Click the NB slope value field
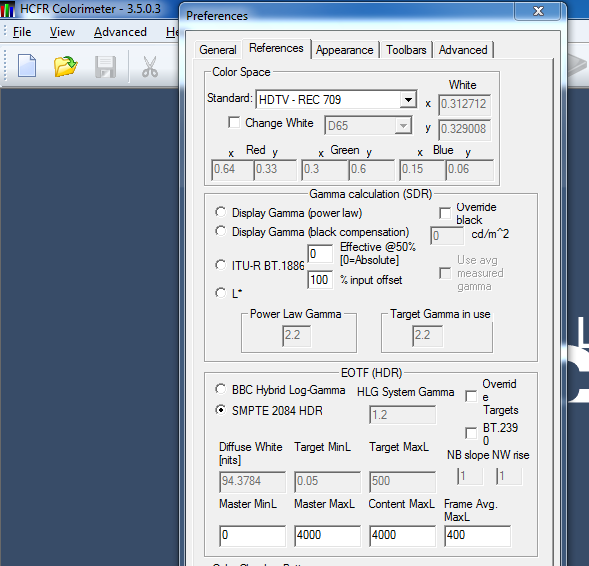This screenshot has width=589, height=566. (x=470, y=477)
